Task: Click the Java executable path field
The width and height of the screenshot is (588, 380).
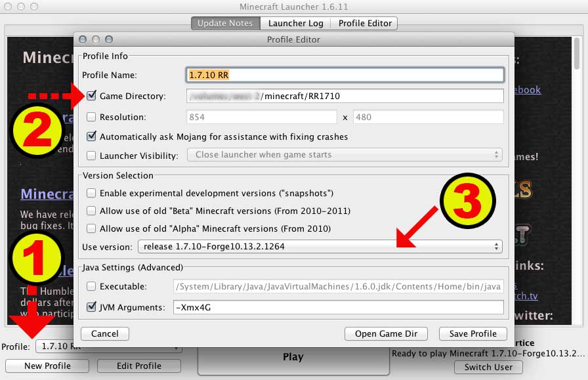Action: coord(338,286)
